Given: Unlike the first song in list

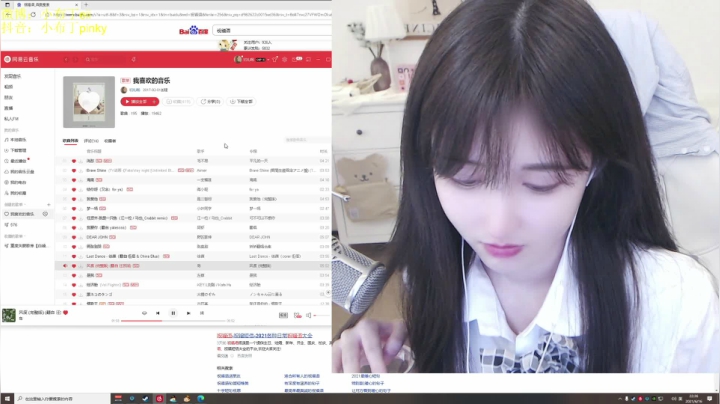Looking at the screenshot, I should click(73, 161).
